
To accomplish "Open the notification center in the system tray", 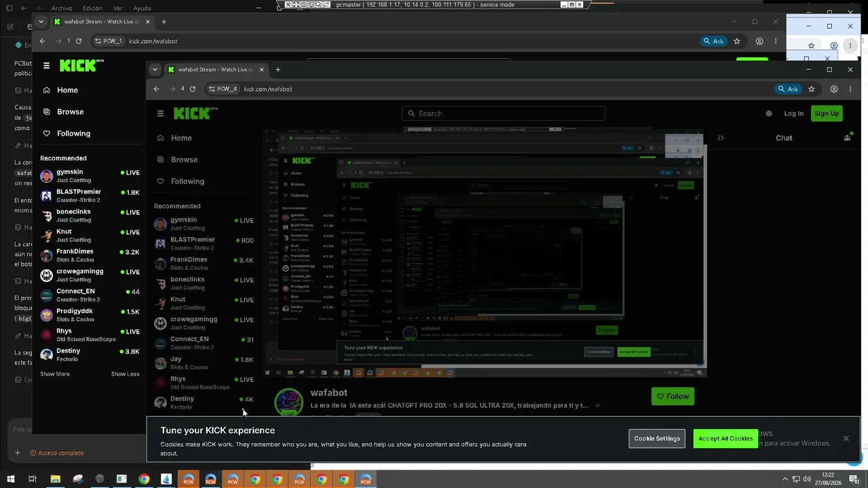I will coord(854,479).
